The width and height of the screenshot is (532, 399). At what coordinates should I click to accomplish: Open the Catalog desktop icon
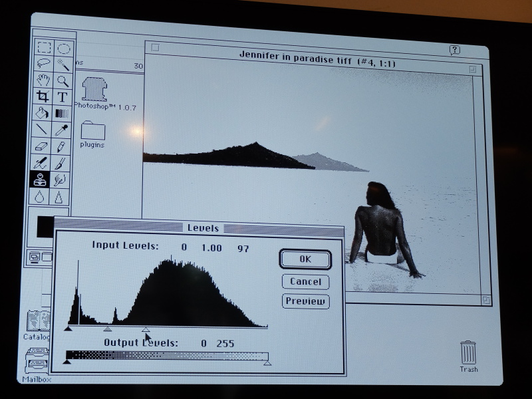point(39,321)
